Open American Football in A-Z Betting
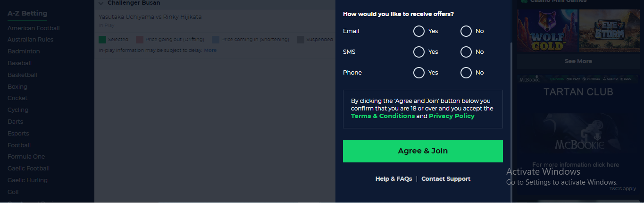This screenshot has width=644, height=203. 33,28
